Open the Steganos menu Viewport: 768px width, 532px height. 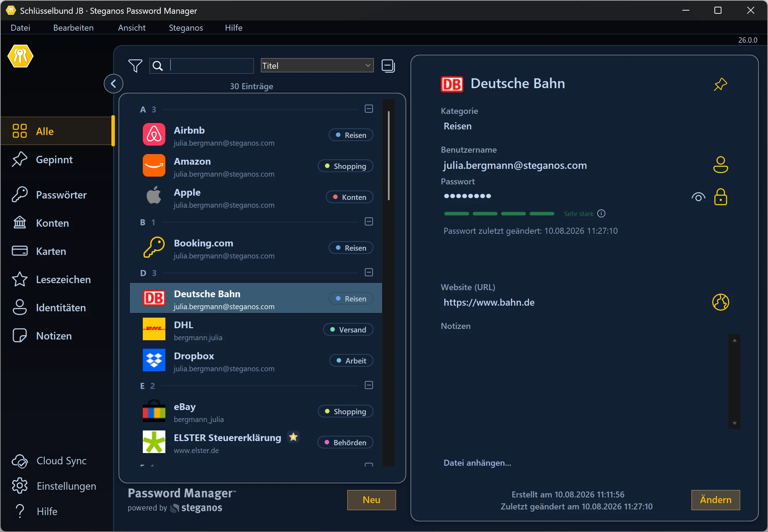[x=186, y=27]
